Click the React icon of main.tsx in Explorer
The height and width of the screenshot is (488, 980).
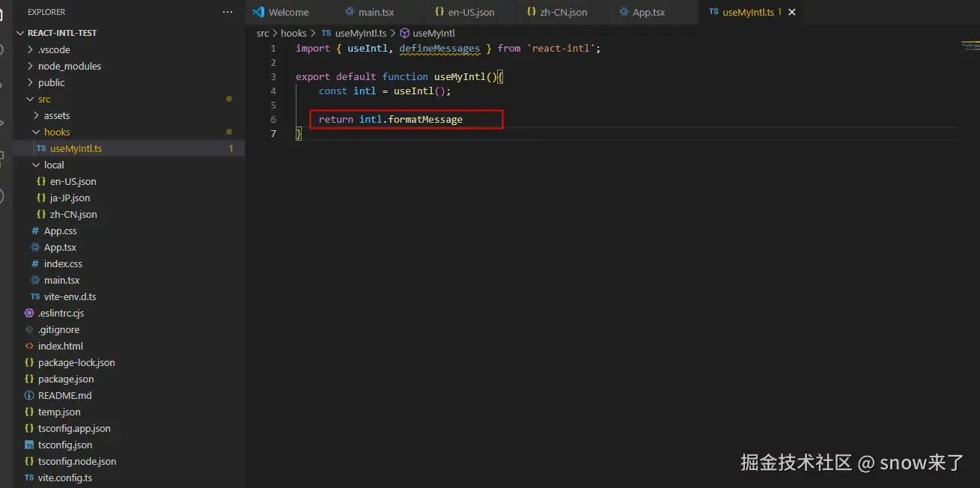pyautogui.click(x=35, y=280)
